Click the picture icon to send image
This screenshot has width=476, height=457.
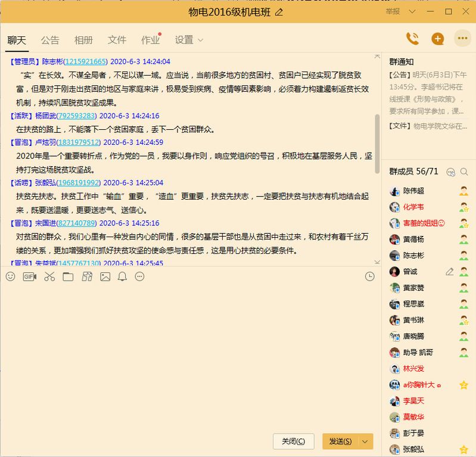click(x=105, y=276)
